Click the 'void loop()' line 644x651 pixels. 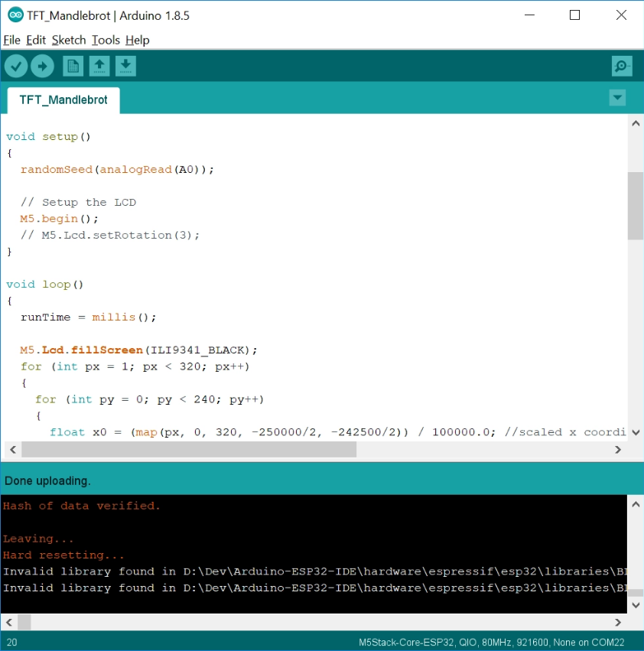pos(45,285)
